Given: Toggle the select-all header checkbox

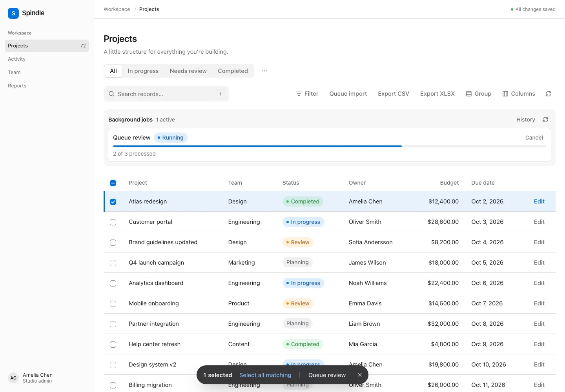Looking at the screenshot, I should 113,183.
